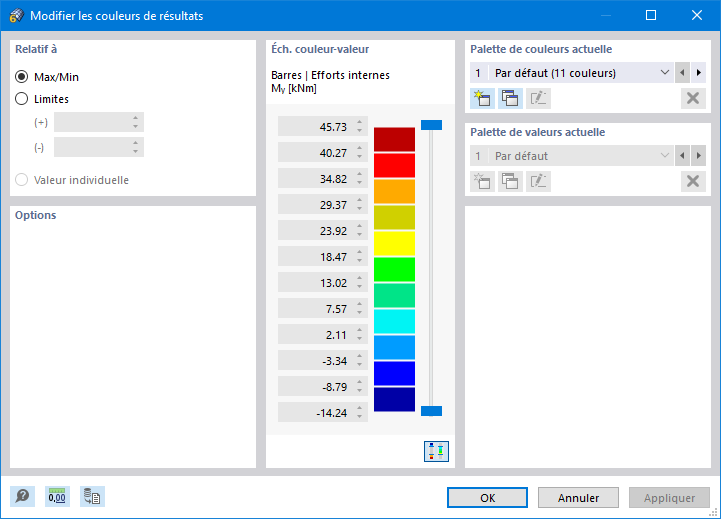Click 'Barres | Efforts internes' label
Screen dimensions: 721x519
[x=330, y=75]
